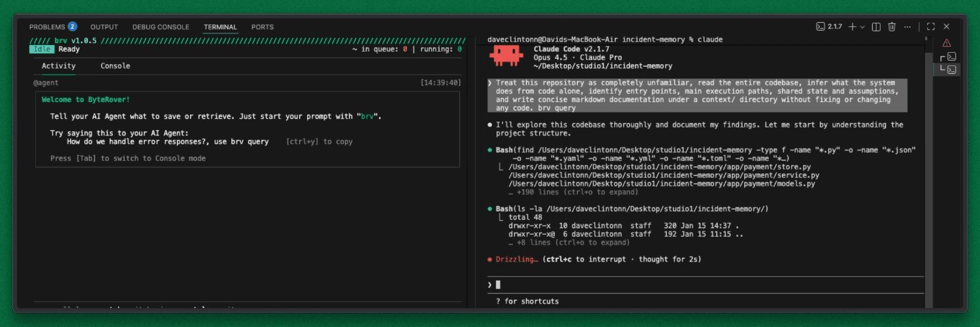The width and height of the screenshot is (980, 327).
Task: Click the 'Ready' status text
Action: coord(69,49)
